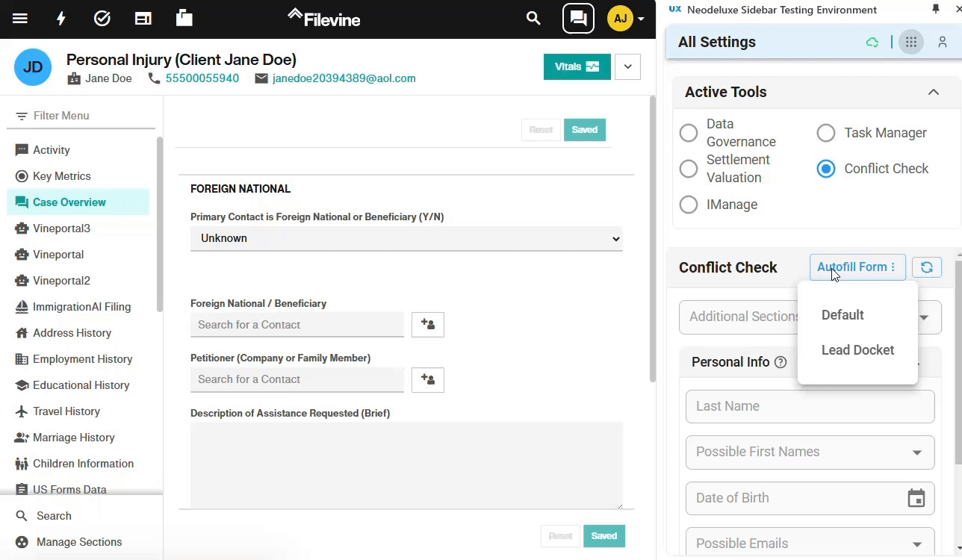Open the Date of Birth calendar picker
Viewport: 962px width, 560px height.
(x=916, y=498)
